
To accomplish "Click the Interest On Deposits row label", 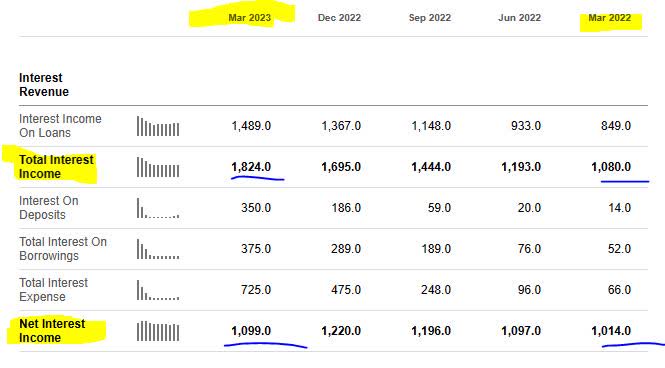I will point(49,208).
